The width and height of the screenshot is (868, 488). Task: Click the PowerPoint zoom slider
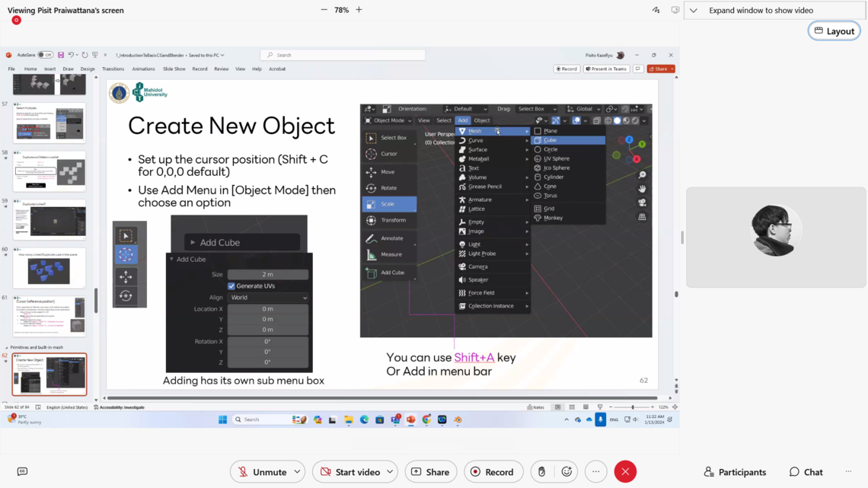633,407
